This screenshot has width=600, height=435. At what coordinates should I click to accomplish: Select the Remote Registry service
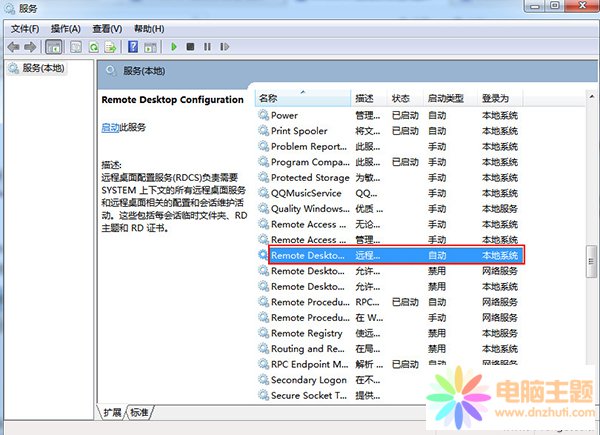click(x=388, y=333)
